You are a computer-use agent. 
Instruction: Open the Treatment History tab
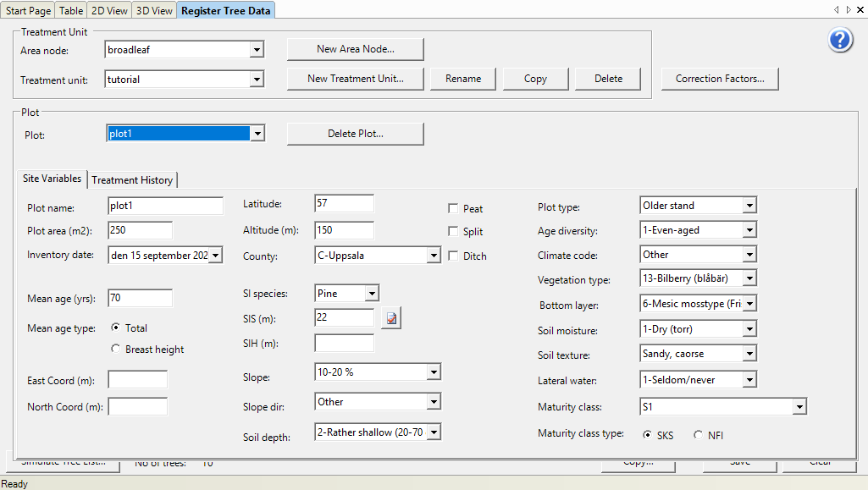coord(132,179)
